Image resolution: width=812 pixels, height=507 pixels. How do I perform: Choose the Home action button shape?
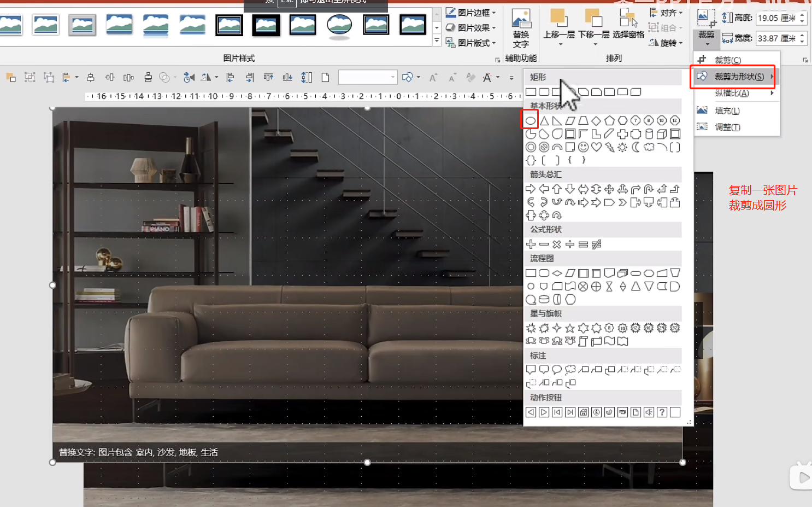583,412
